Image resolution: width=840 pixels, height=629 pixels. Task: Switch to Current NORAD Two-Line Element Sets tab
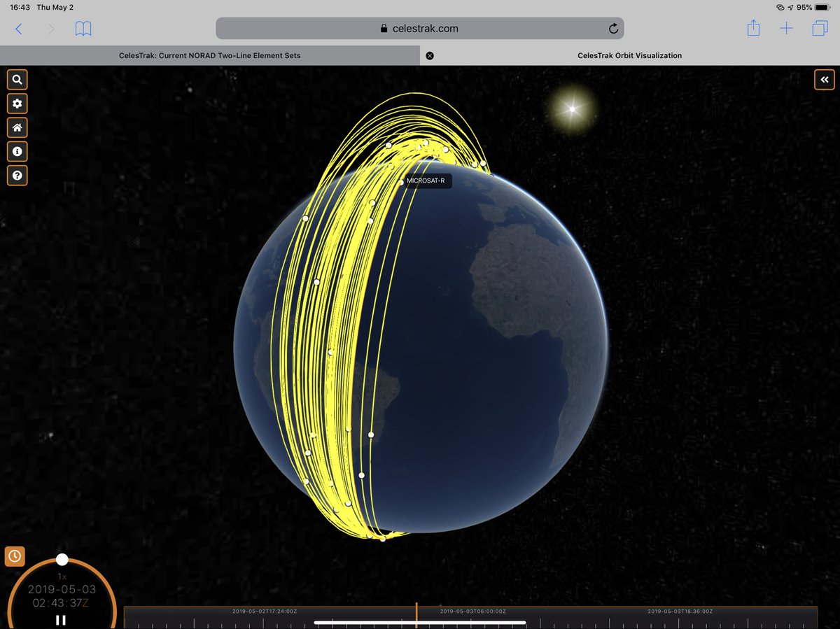(x=210, y=55)
